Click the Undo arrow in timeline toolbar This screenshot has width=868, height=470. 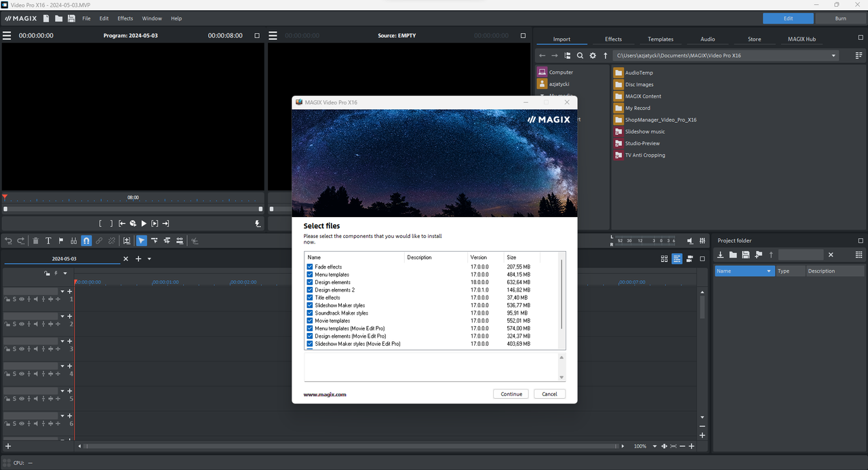point(9,241)
